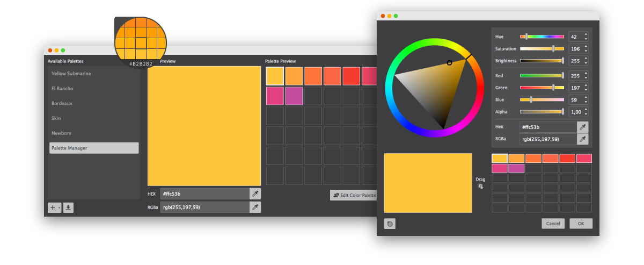Click the Drag icon beside the color preview
The height and width of the screenshot is (265, 644).
tap(480, 187)
